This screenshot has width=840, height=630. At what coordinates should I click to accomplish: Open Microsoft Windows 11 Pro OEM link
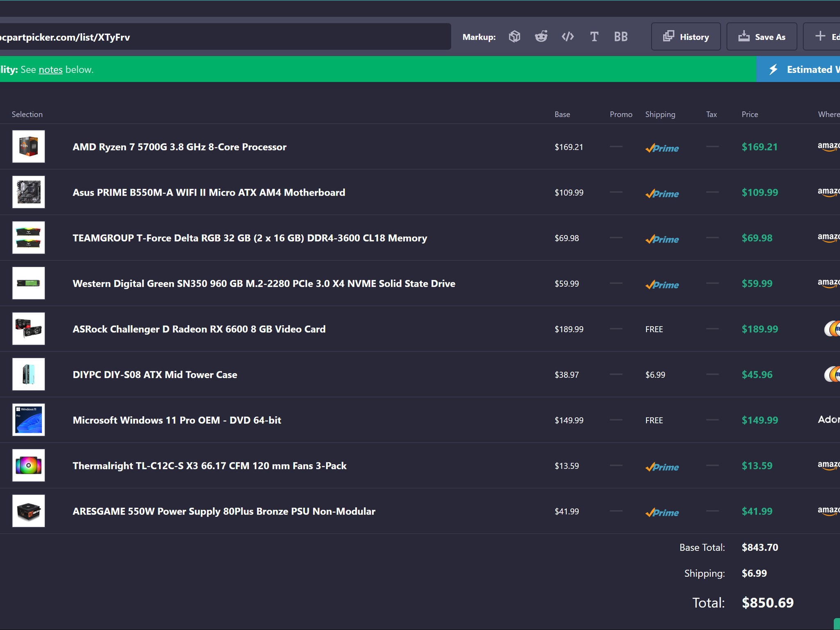coord(177,420)
